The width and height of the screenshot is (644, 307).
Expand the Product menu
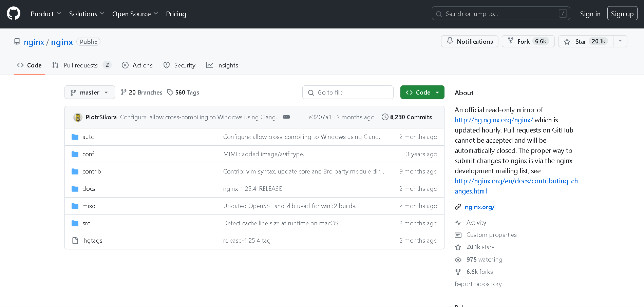(x=46, y=14)
